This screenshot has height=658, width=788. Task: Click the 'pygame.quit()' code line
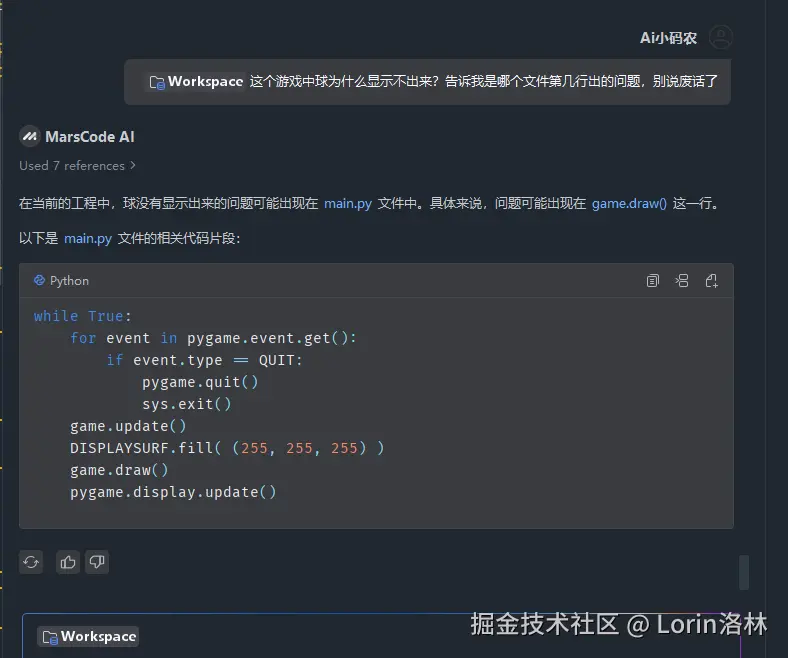pyautogui.click(x=200, y=382)
